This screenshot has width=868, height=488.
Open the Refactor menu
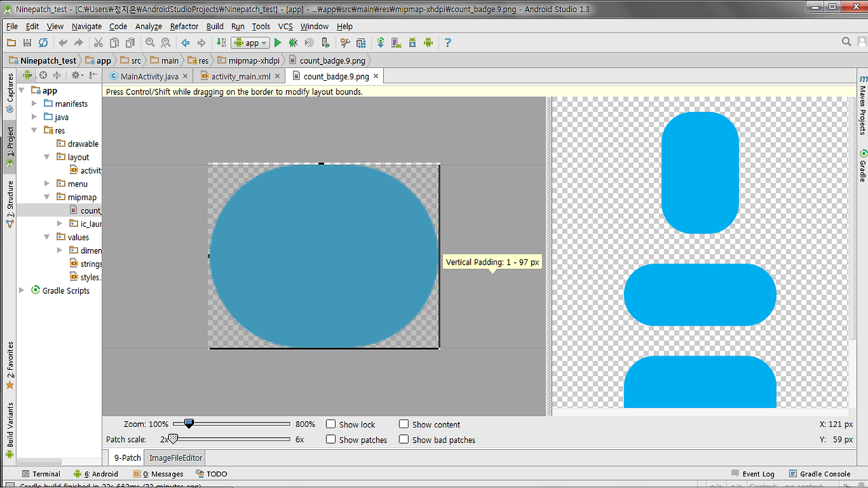point(184,26)
